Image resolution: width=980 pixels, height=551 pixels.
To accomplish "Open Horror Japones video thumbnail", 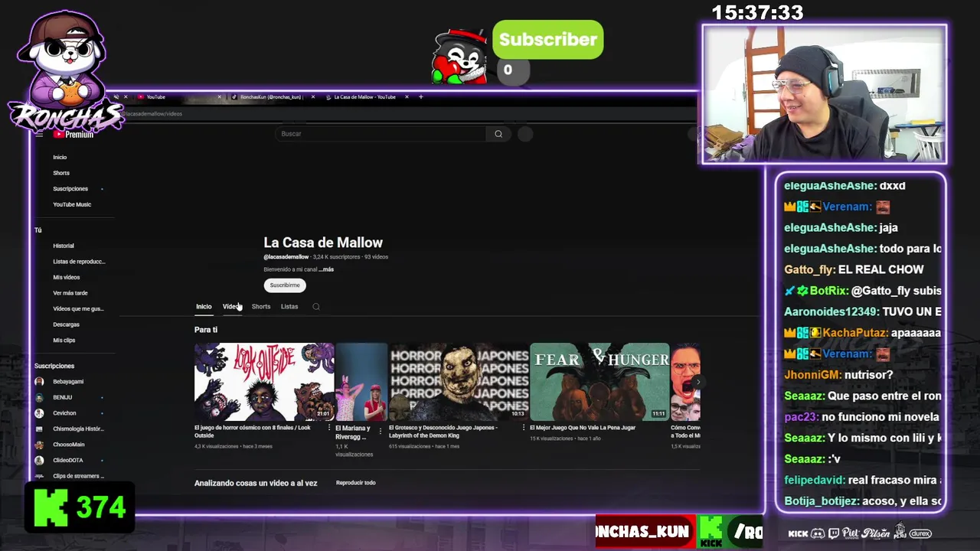I will (x=459, y=382).
